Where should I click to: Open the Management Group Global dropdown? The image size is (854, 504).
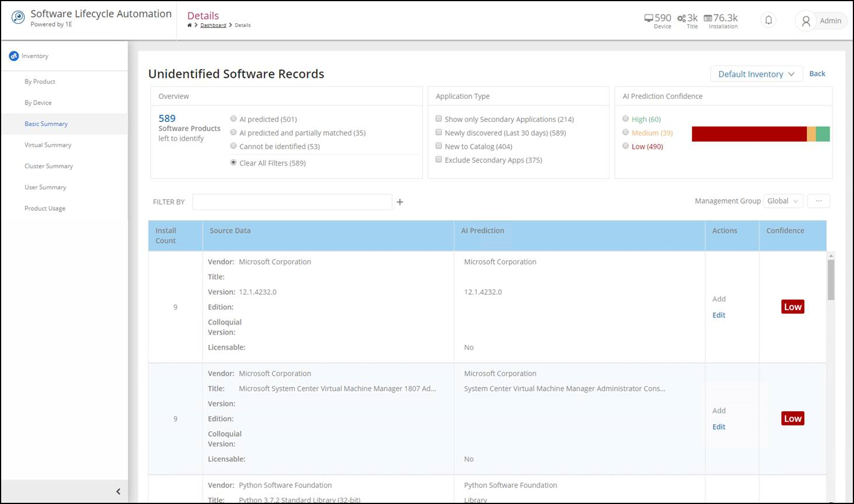[x=783, y=201]
